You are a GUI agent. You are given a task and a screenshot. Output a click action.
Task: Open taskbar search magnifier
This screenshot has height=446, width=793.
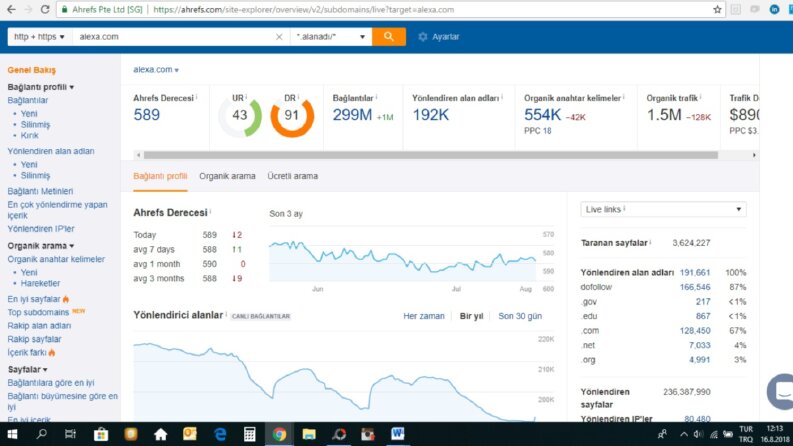[x=41, y=434]
